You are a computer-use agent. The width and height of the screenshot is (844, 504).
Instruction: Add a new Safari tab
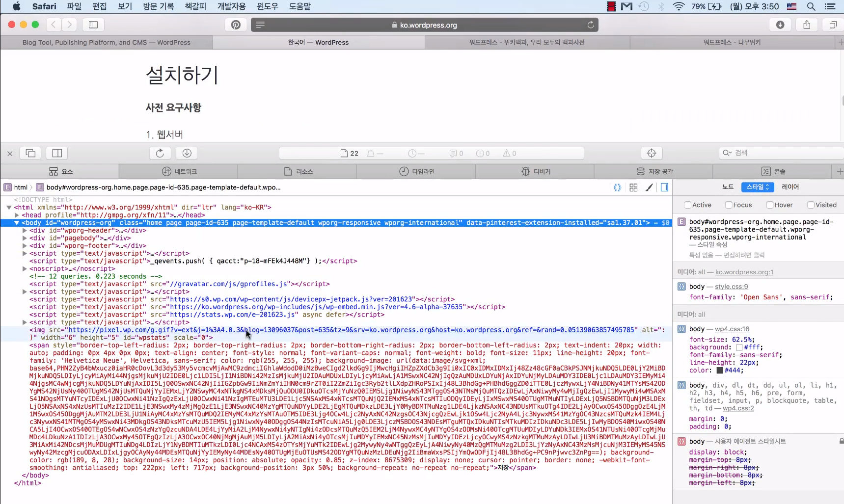(x=840, y=42)
